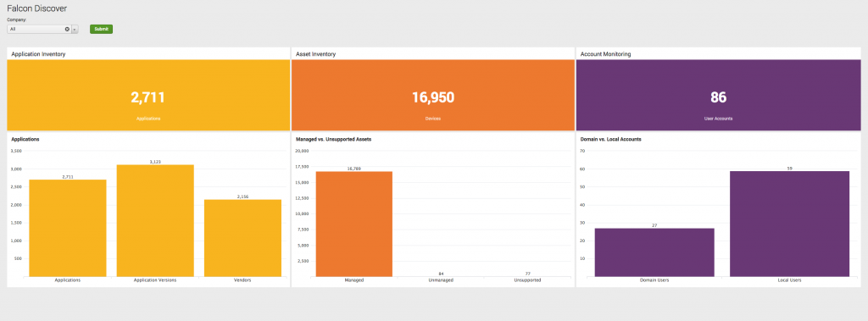Select the Applications bar in the yellow chart
This screenshot has height=321, width=868.
tap(68, 228)
